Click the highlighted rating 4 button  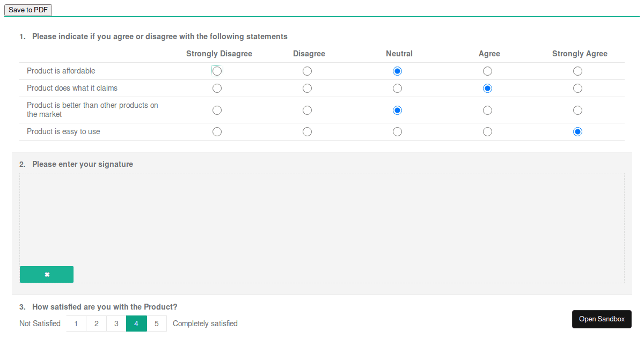point(136,323)
